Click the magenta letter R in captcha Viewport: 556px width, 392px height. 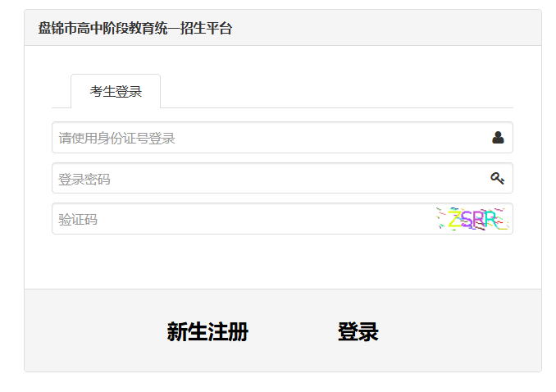(479, 219)
